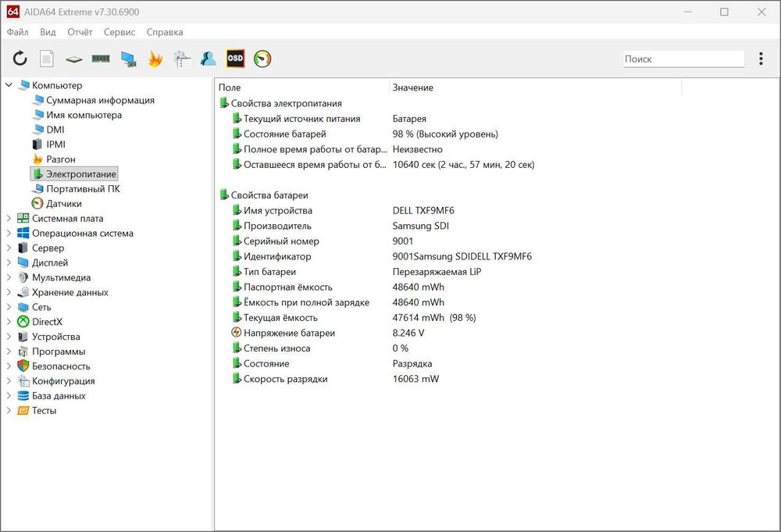Open the three-dot options menu

click(761, 59)
